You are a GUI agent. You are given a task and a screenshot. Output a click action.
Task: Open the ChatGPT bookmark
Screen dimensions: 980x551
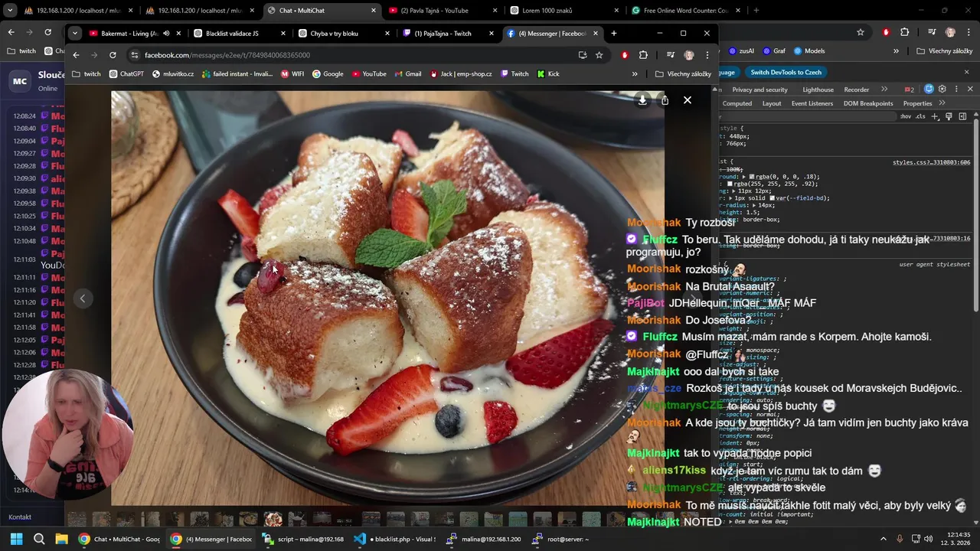coord(126,74)
